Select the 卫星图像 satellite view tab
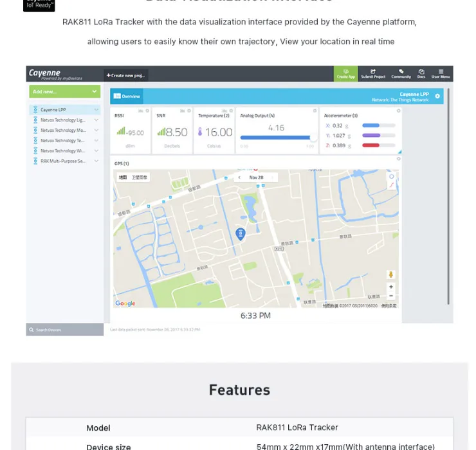The image size is (476, 450). (140, 177)
